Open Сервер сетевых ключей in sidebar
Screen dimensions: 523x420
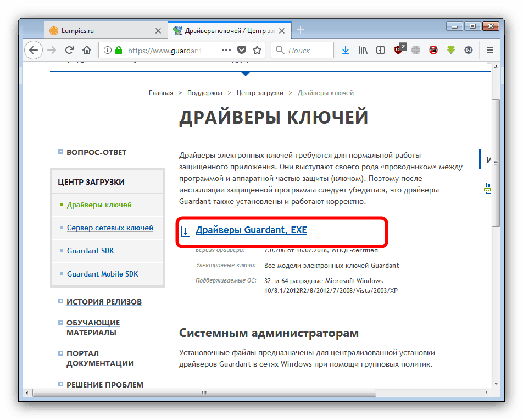tap(110, 228)
